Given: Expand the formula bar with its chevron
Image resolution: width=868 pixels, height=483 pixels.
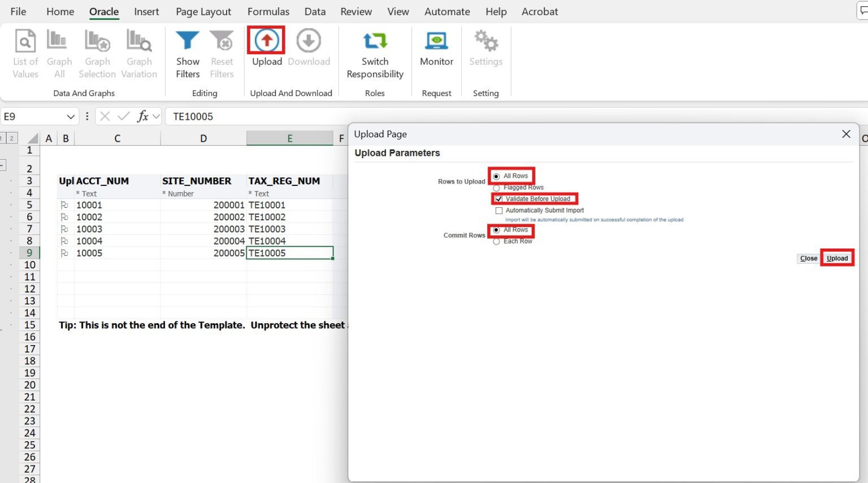Looking at the screenshot, I should click(x=157, y=116).
